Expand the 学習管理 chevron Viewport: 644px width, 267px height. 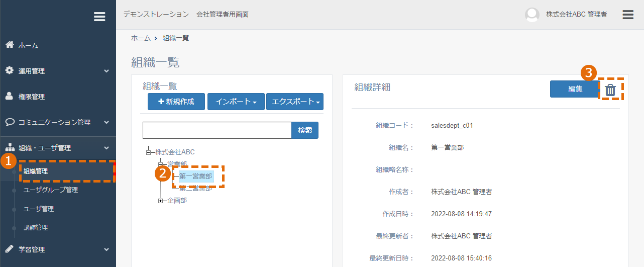pyautogui.click(x=106, y=249)
